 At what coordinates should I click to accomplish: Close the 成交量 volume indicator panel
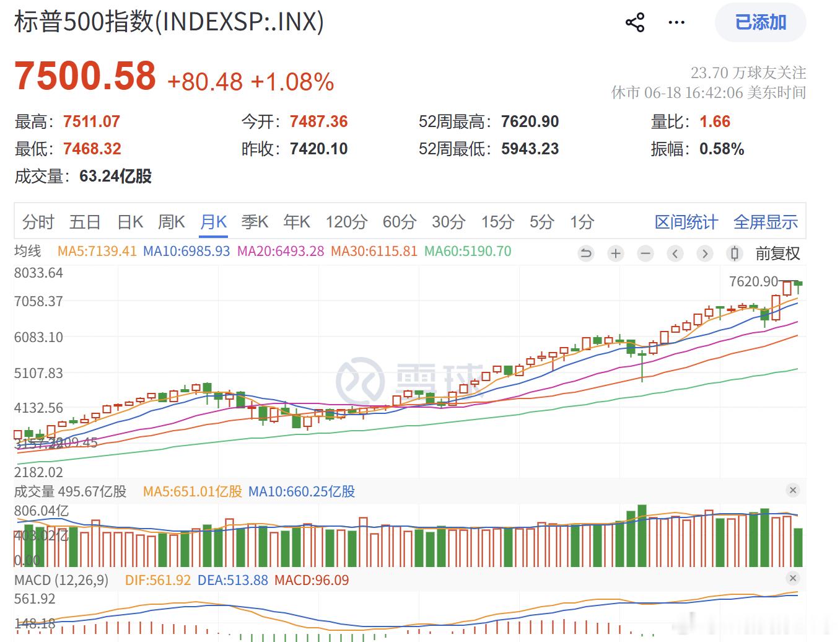tap(792, 490)
